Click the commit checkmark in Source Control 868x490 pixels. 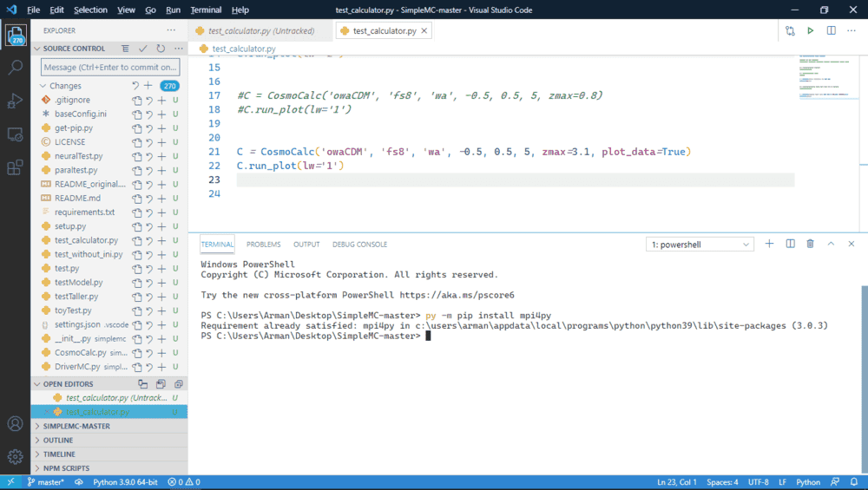tap(143, 49)
